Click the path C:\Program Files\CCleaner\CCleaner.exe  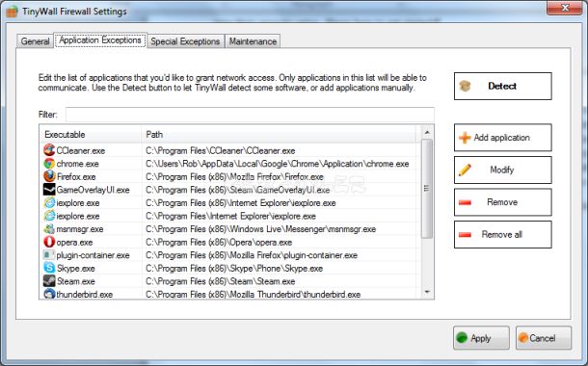tap(220, 150)
